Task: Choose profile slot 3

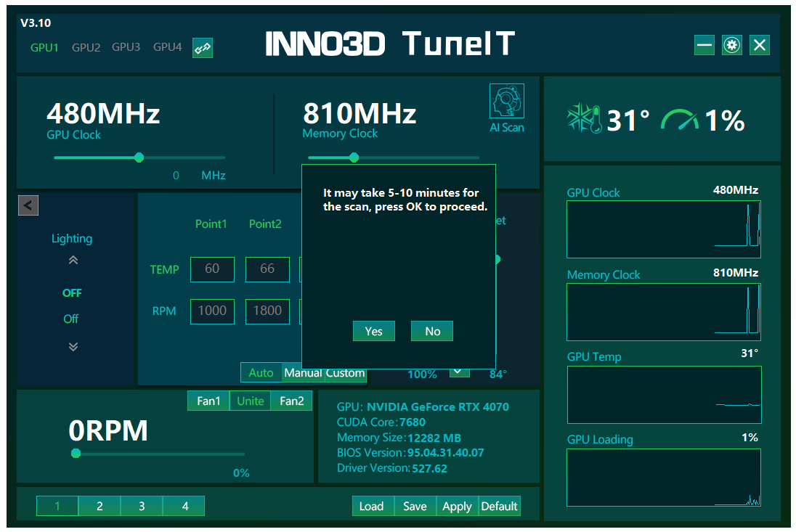Action: (142, 506)
